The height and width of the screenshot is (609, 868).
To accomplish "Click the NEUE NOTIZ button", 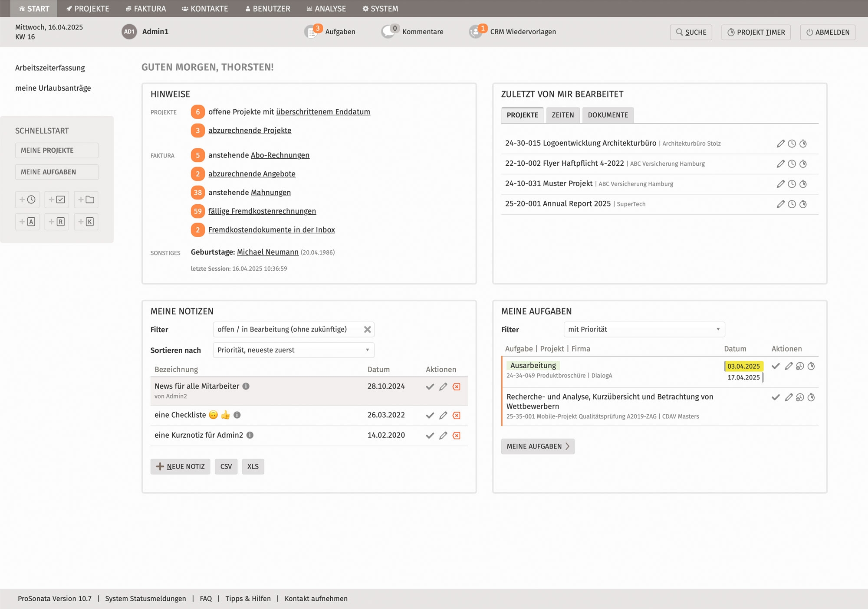I will click(x=180, y=466).
